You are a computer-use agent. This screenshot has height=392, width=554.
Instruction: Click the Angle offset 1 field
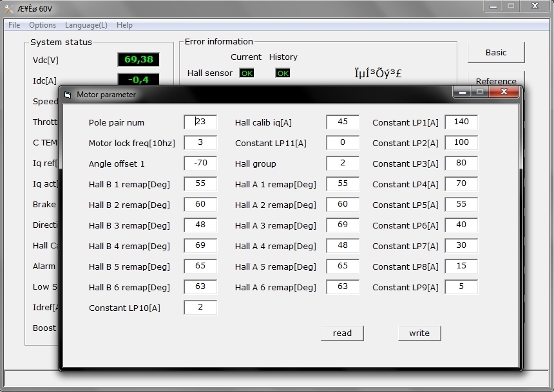tap(200, 163)
